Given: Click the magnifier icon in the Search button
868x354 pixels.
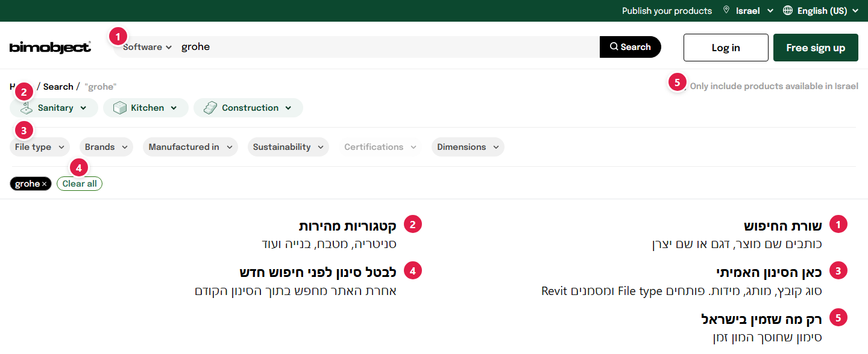Looking at the screenshot, I should 614,47.
